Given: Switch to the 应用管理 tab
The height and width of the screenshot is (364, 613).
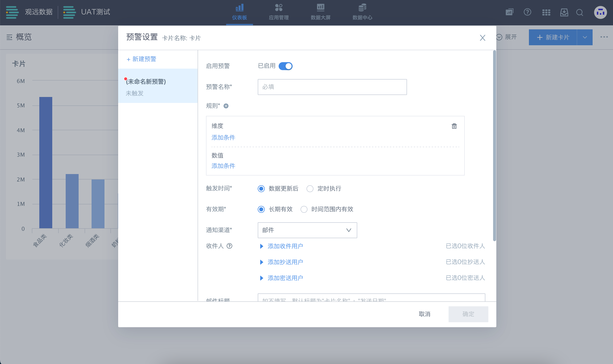Looking at the screenshot, I should [279, 12].
